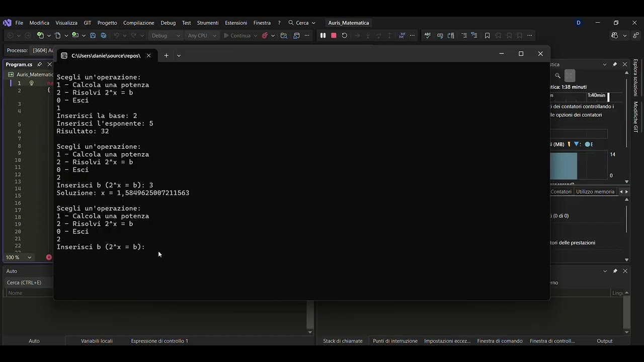644x362 pixels.
Task: Click the spell checker ABC icon
Action: (x=428, y=36)
